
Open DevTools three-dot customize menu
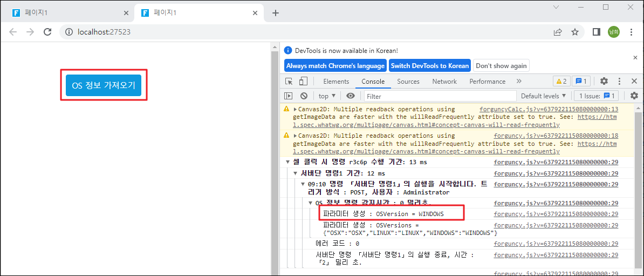[x=619, y=82]
